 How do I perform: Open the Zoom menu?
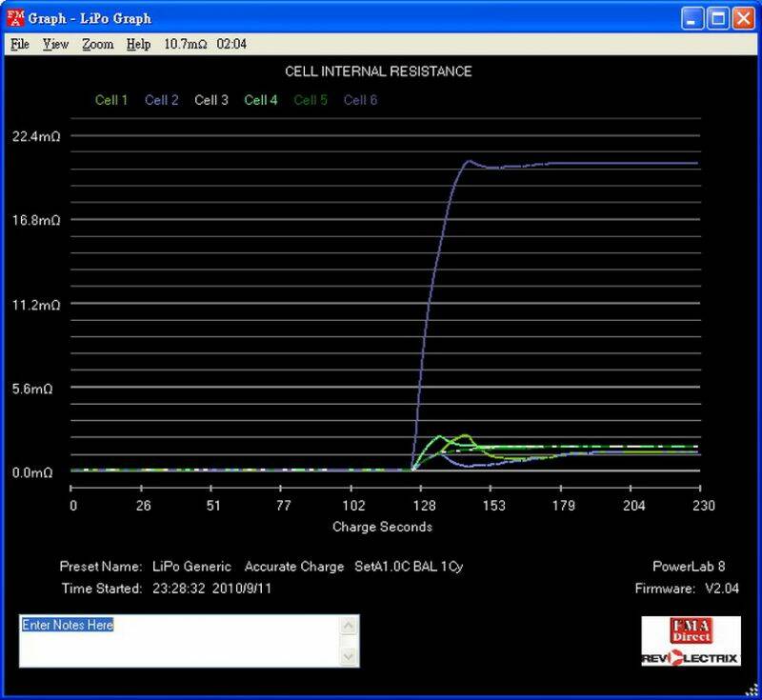pyautogui.click(x=98, y=44)
